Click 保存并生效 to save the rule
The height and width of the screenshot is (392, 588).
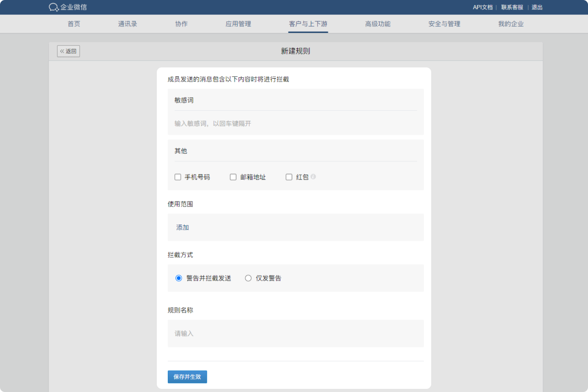pyautogui.click(x=187, y=377)
